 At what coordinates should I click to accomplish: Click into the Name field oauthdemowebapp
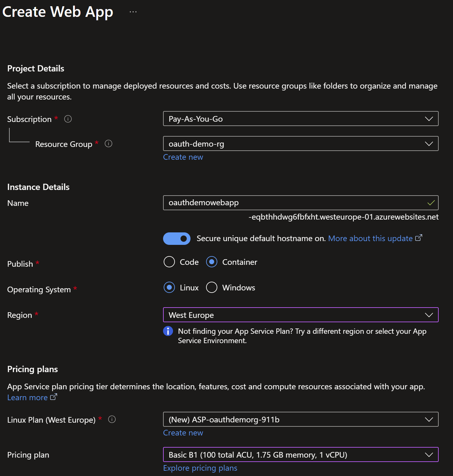click(x=293, y=203)
